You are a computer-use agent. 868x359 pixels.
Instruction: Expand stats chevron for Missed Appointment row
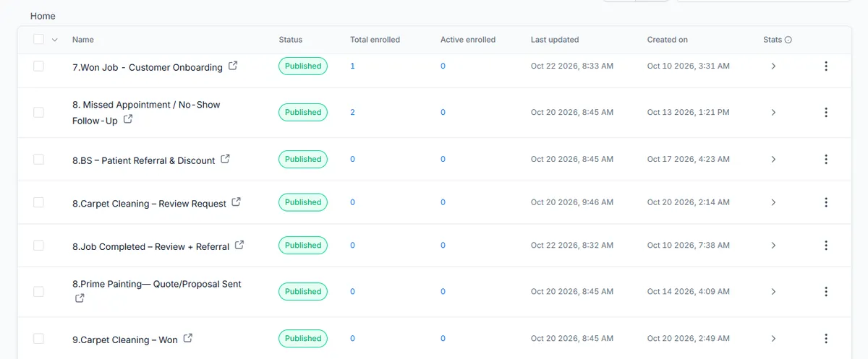(773, 112)
